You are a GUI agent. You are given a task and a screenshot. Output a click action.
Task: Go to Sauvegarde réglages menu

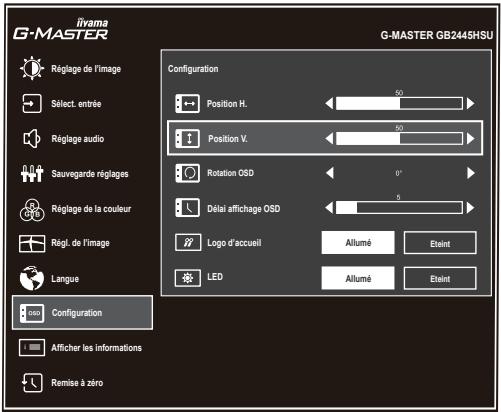coord(90,174)
